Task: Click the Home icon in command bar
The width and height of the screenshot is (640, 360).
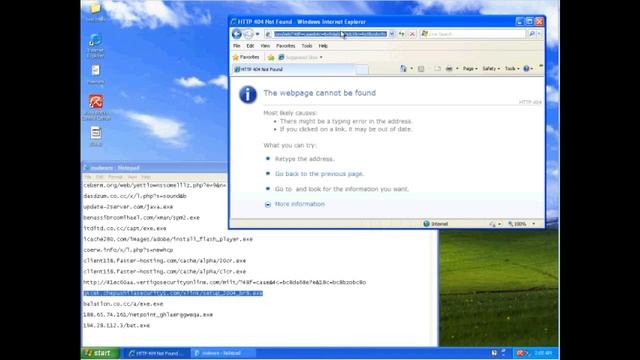Action: (403, 69)
